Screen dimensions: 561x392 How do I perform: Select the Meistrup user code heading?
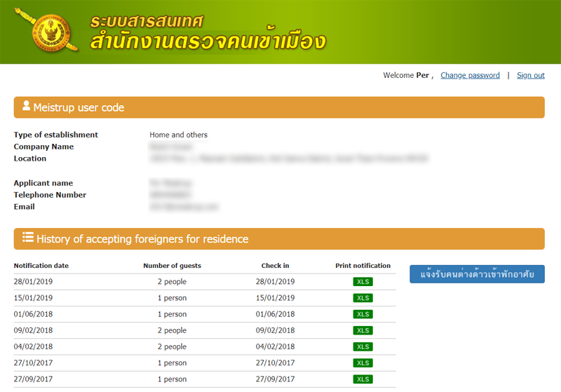pos(79,107)
